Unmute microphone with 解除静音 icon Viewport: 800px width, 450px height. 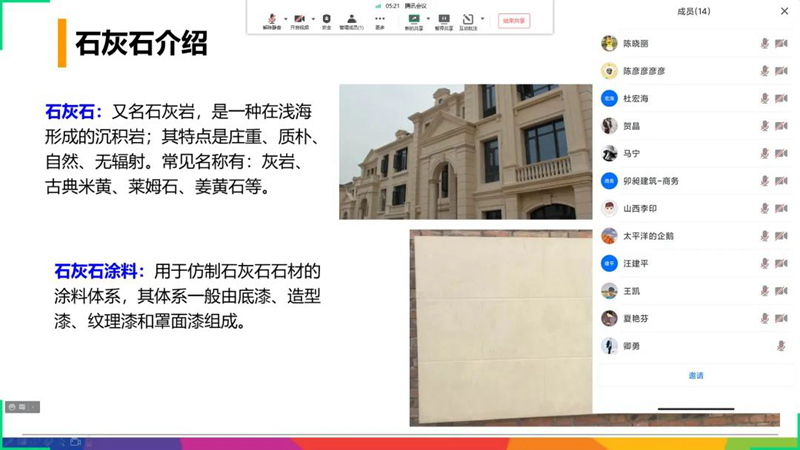click(x=272, y=19)
